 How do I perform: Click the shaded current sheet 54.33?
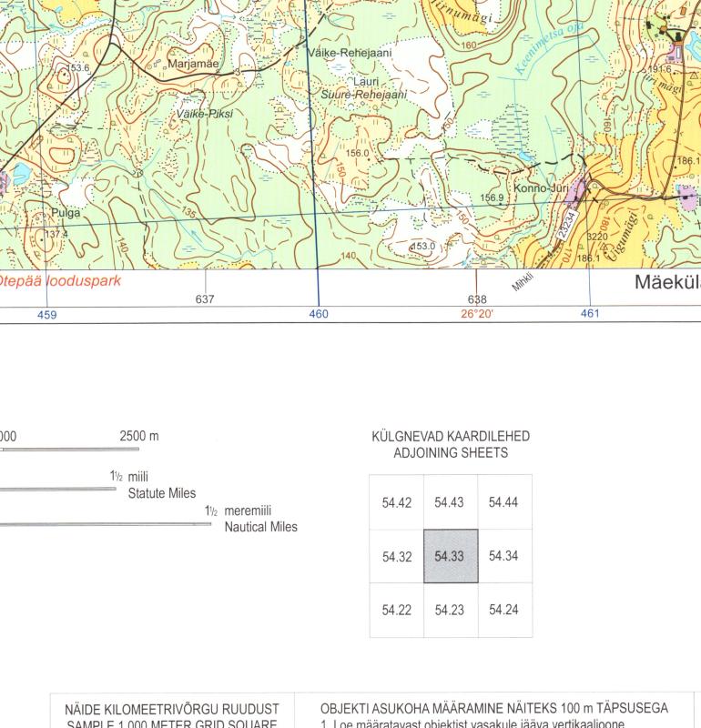coord(451,556)
